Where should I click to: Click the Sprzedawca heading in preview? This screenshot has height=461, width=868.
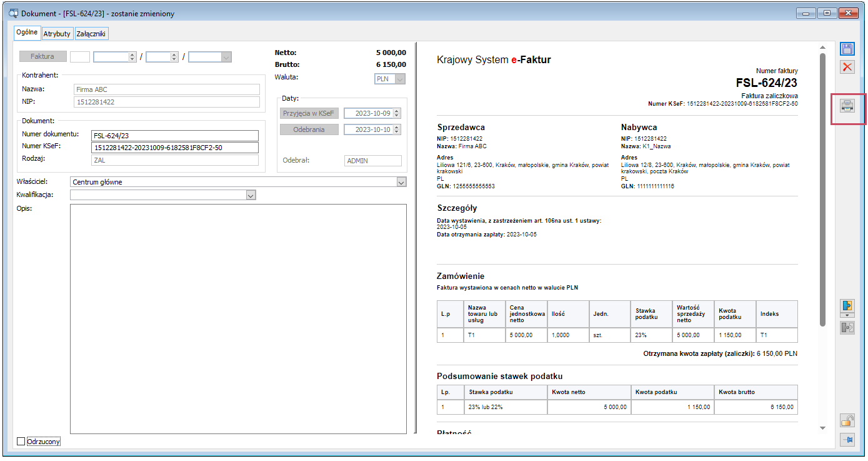[x=461, y=128]
